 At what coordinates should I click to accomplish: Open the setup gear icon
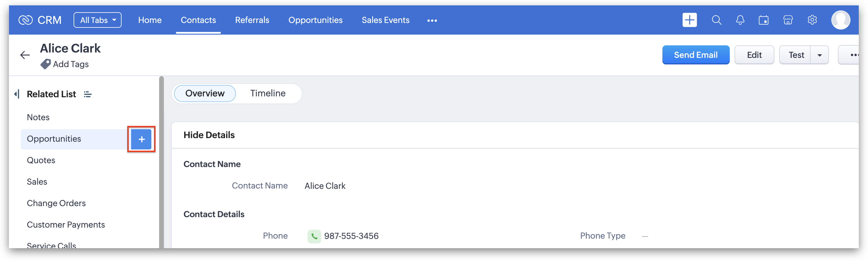pyautogui.click(x=812, y=20)
